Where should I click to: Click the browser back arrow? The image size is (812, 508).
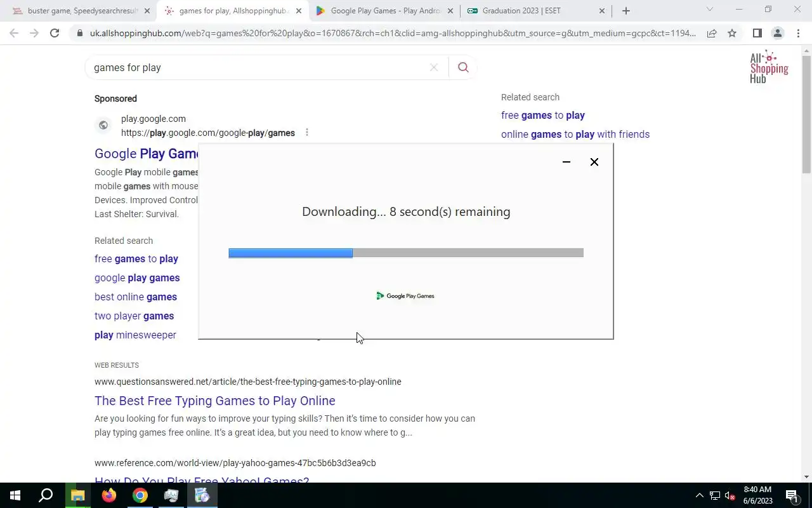(14, 33)
